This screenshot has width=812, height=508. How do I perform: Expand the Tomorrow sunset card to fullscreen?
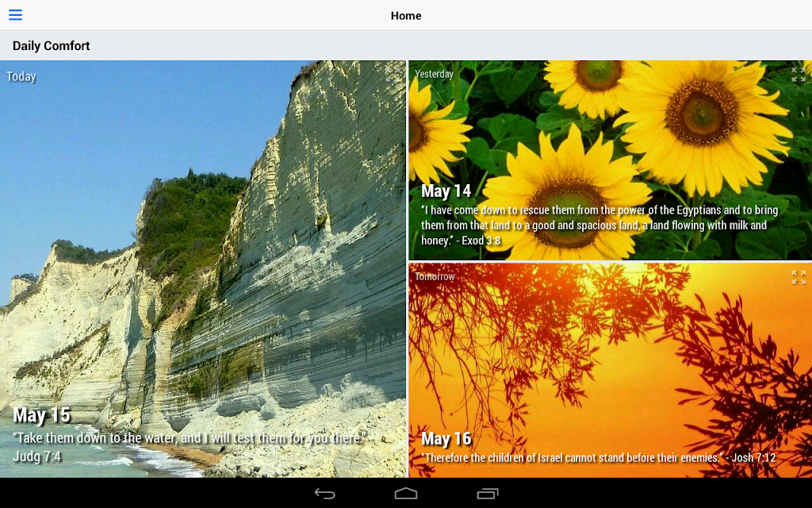798,277
